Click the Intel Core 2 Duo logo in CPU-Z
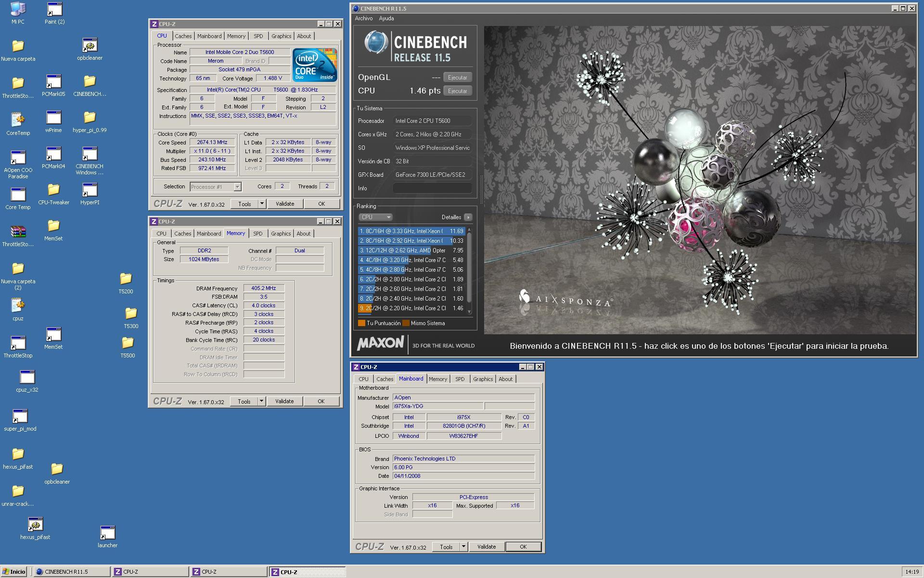The width and height of the screenshot is (924, 578). (x=315, y=65)
